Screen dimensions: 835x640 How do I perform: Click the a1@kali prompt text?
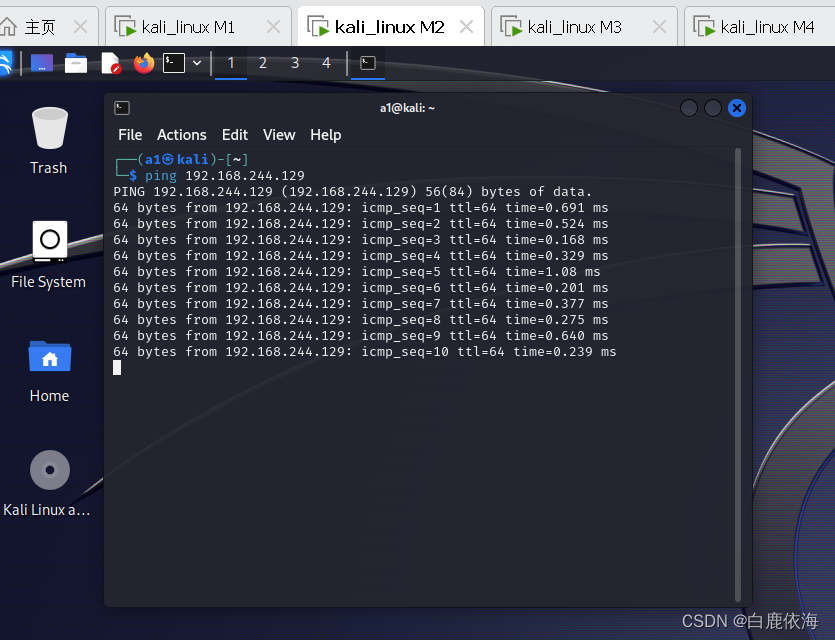[176, 159]
